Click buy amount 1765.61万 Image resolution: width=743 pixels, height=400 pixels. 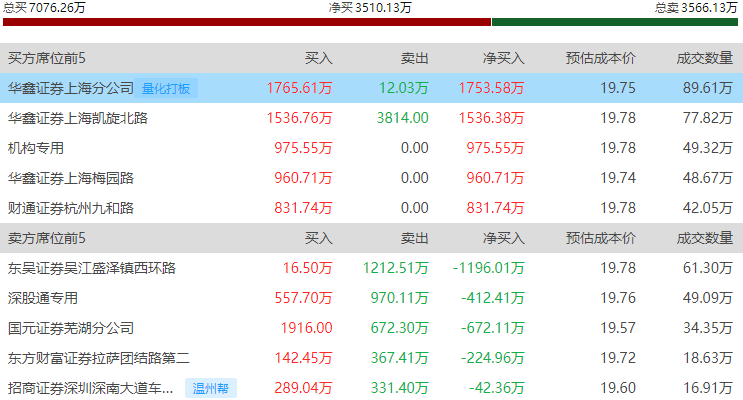pyautogui.click(x=299, y=88)
